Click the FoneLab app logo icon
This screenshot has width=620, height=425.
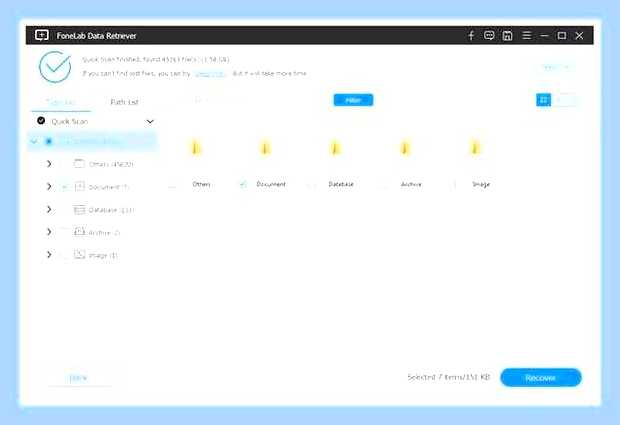click(x=42, y=35)
